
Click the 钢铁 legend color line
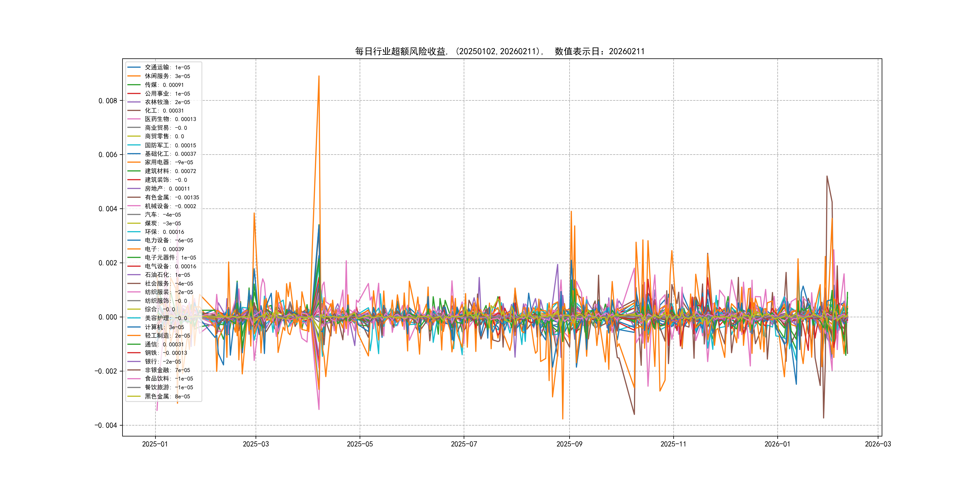point(134,353)
